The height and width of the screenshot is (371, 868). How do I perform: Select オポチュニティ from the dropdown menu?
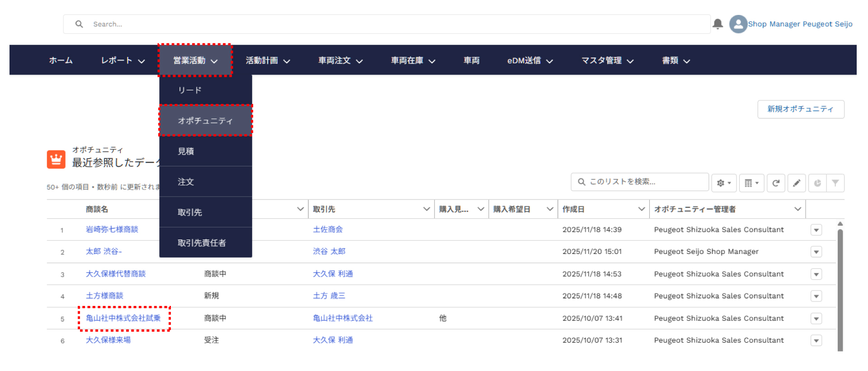pyautogui.click(x=205, y=121)
